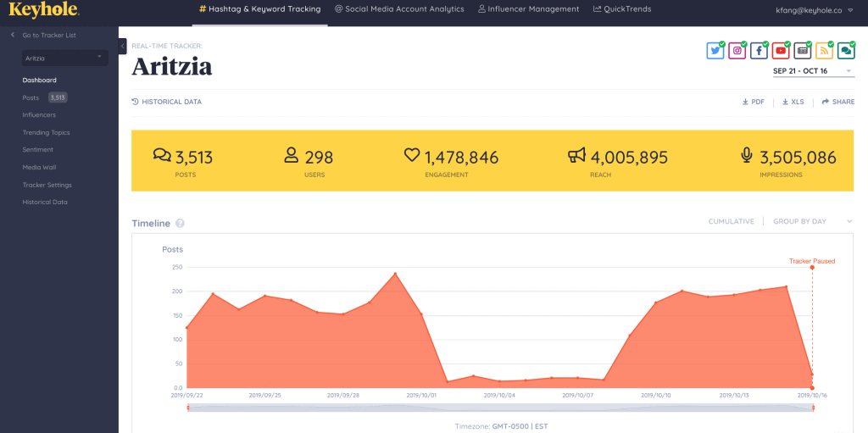Viewport: 868px width, 433px height.
Task: Toggle the Facebook source icon
Action: click(759, 50)
